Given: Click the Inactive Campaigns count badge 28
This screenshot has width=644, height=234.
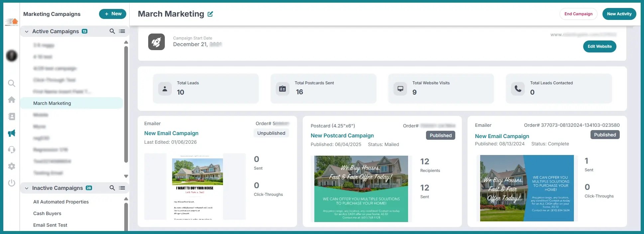Looking at the screenshot, I should pos(89,188).
